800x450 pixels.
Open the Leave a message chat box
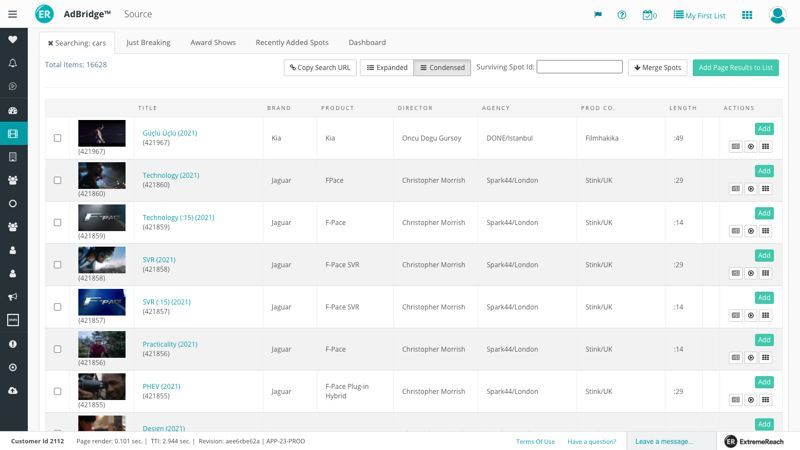click(671, 441)
